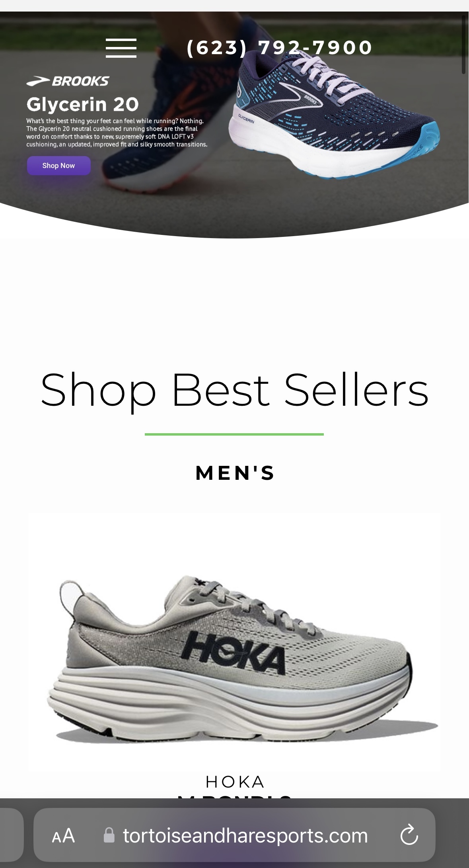Click the green divider under Best Sellers
The image size is (469, 868).
click(x=234, y=434)
